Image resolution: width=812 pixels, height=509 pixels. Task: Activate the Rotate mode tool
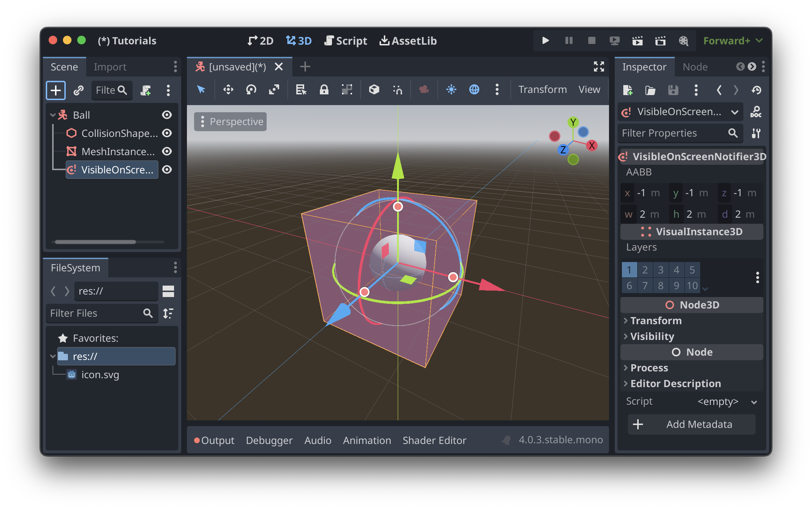[251, 90]
